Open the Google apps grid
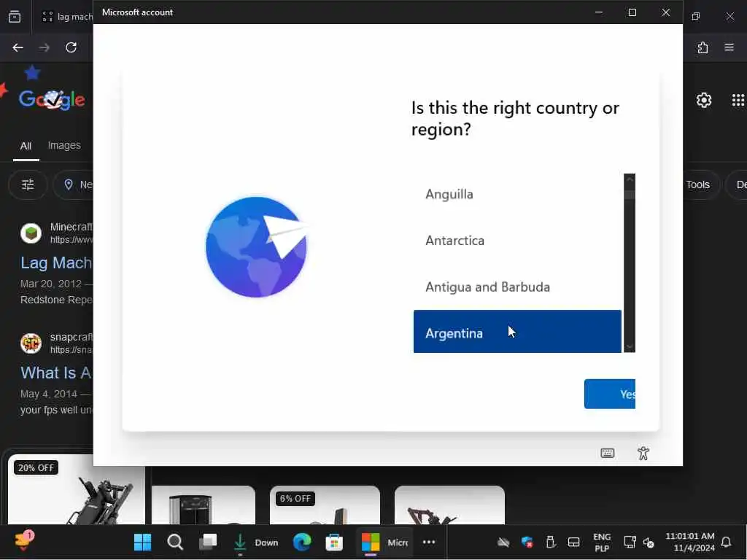Viewport: 747px width, 560px height. tap(738, 100)
